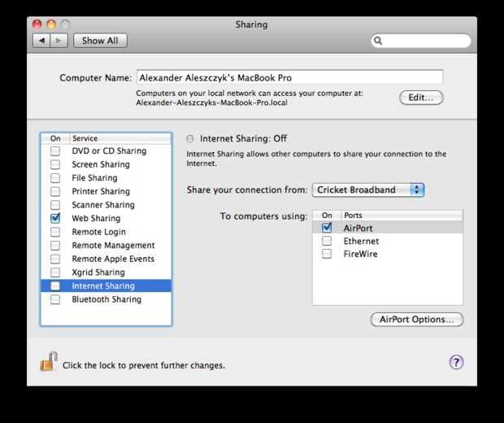Viewport: 504px width, 423px height.
Task: Select the AirPort port row label
Action: pos(358,228)
